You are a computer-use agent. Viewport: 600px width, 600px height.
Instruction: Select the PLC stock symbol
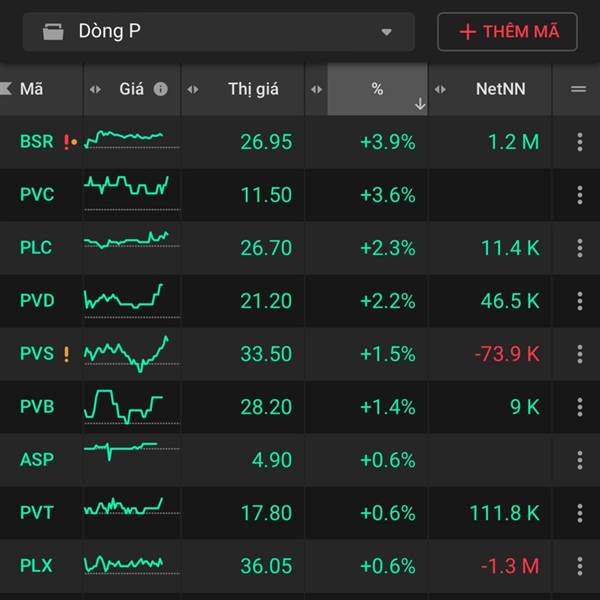click(x=36, y=248)
